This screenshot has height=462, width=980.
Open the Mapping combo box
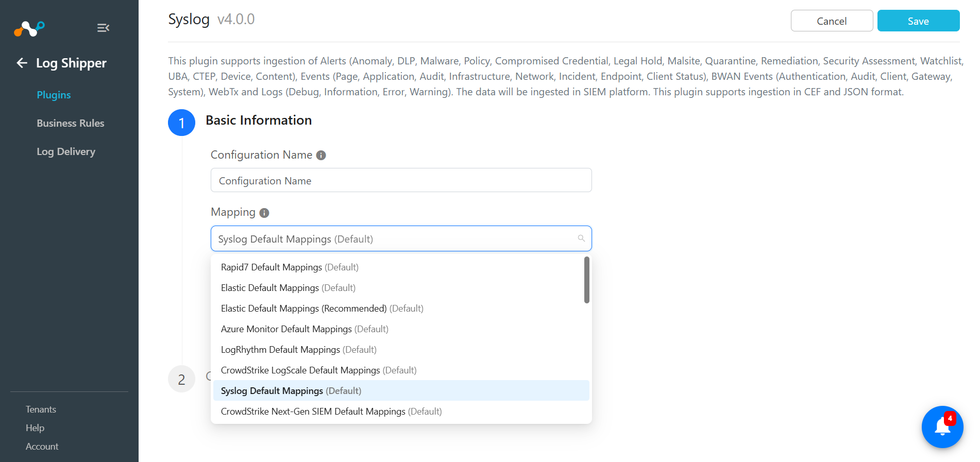pyautogui.click(x=401, y=238)
